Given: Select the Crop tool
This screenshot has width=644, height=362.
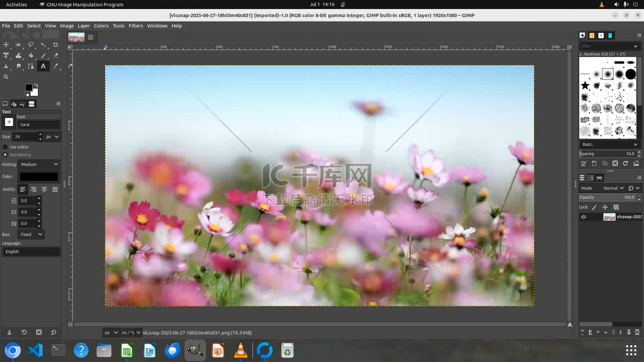Looking at the screenshot, I should pos(56,45).
